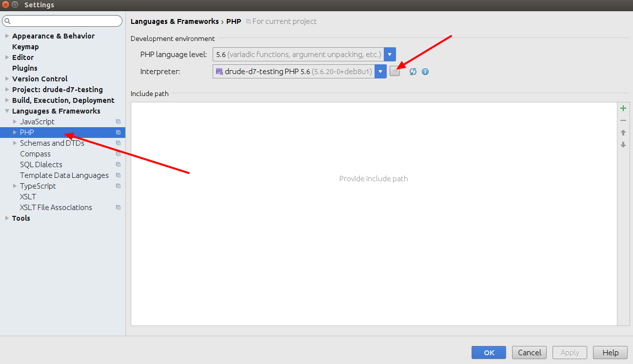Click the Languages & Frameworks breadcrumb text
Viewport: 633px width, 364px height.
(175, 21)
